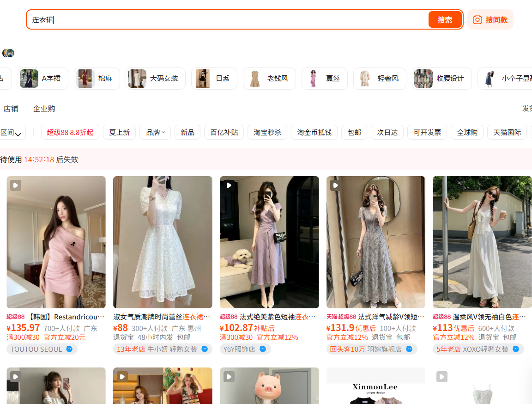The height and width of the screenshot is (404, 532).
Task: Click the user avatar icon below the search box
Action: (8, 53)
